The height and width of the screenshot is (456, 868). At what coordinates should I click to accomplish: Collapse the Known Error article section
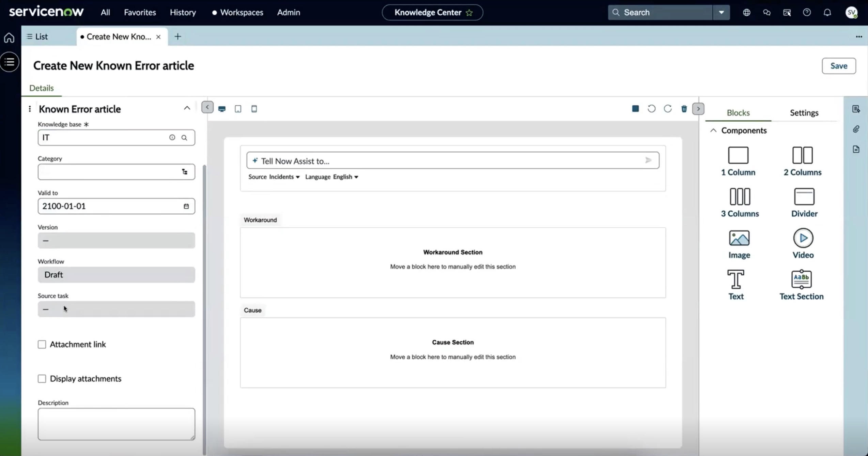coord(187,108)
